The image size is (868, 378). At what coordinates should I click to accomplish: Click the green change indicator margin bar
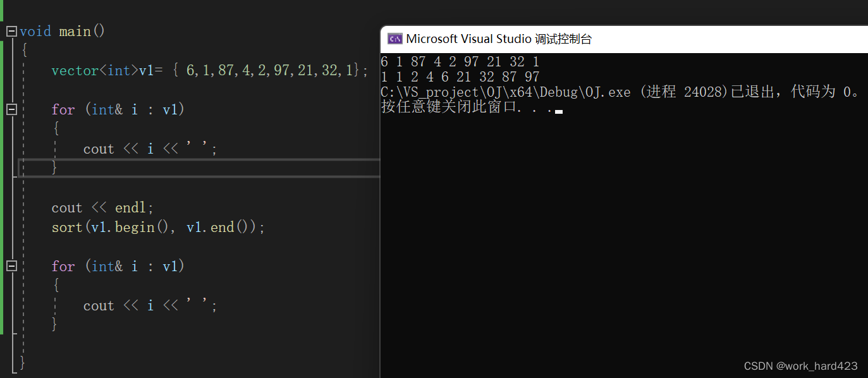tap(2, 187)
